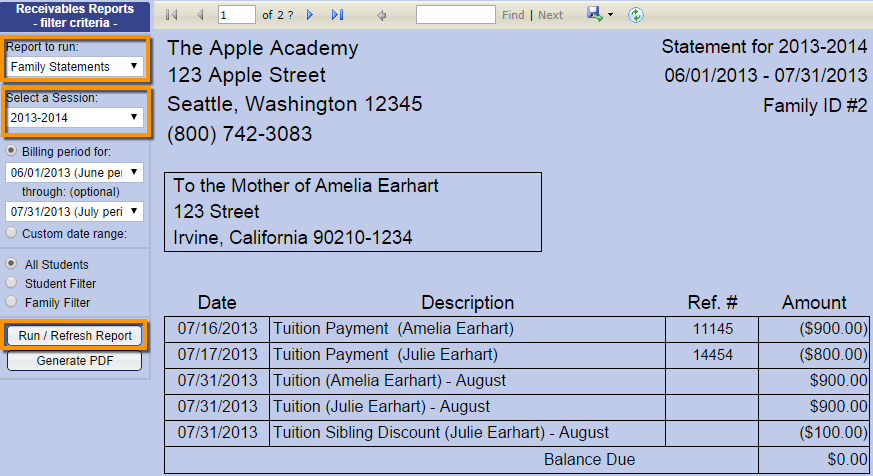Expand Select a Session dropdown
Viewport: 873px width, 476px height.
(x=75, y=118)
